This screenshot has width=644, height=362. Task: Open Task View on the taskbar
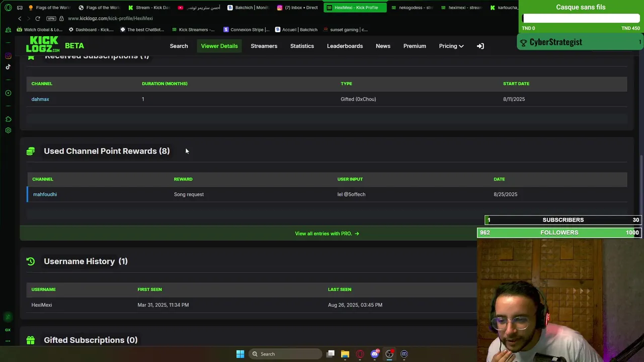[331, 354]
